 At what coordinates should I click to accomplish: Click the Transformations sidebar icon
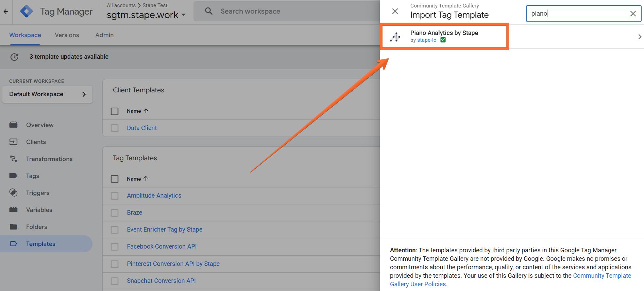(14, 159)
